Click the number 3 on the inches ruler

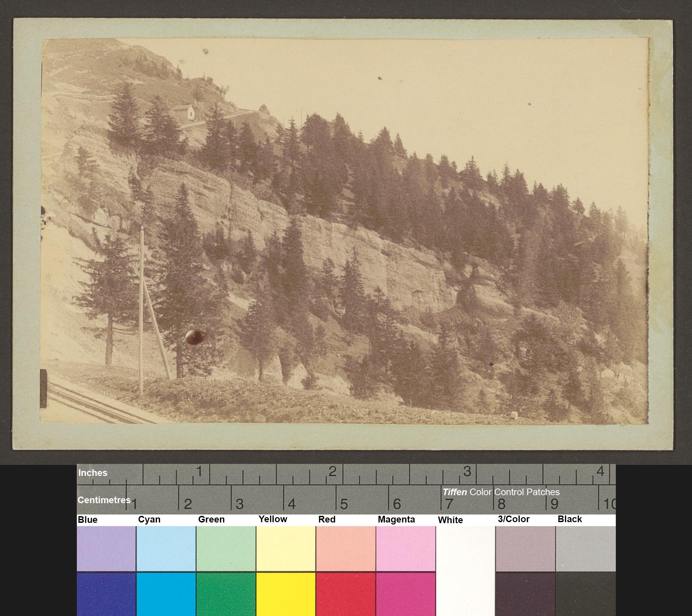point(467,471)
